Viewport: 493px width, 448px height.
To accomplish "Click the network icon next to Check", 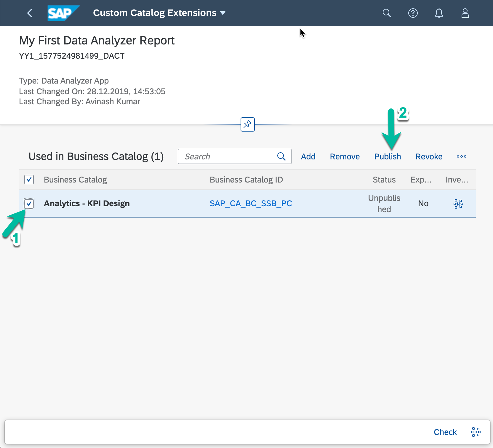I will tap(476, 432).
